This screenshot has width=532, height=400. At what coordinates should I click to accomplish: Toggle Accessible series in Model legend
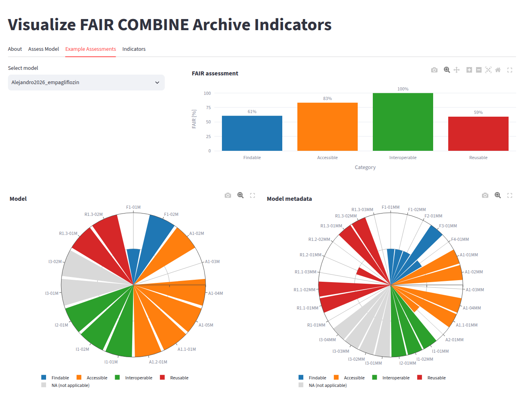pyautogui.click(x=92, y=378)
